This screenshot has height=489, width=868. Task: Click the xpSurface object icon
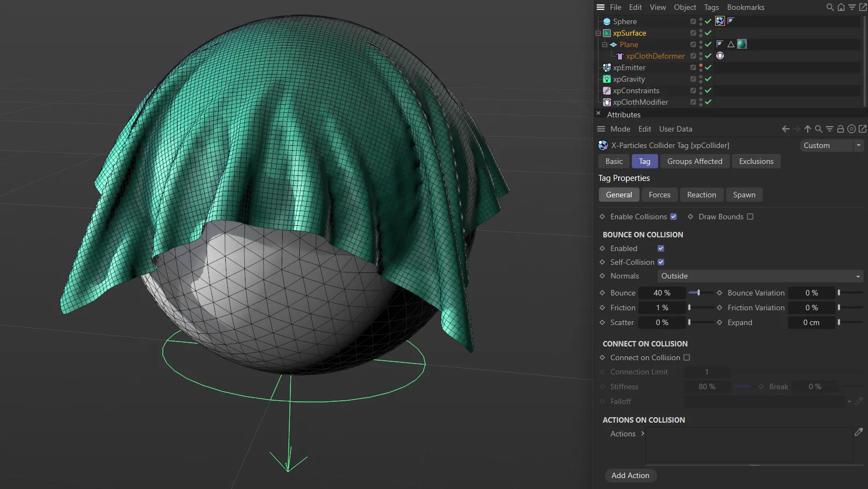pos(607,33)
